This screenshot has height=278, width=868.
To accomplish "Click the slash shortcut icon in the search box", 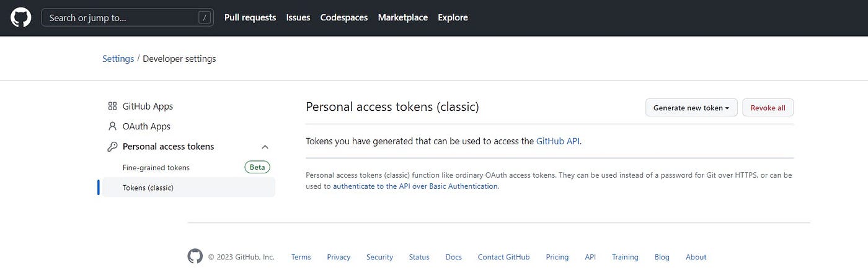I will click(x=205, y=17).
